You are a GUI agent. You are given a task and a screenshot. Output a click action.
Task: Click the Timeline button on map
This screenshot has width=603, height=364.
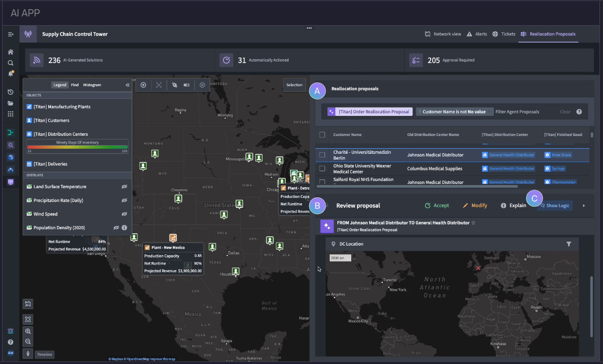click(45, 354)
